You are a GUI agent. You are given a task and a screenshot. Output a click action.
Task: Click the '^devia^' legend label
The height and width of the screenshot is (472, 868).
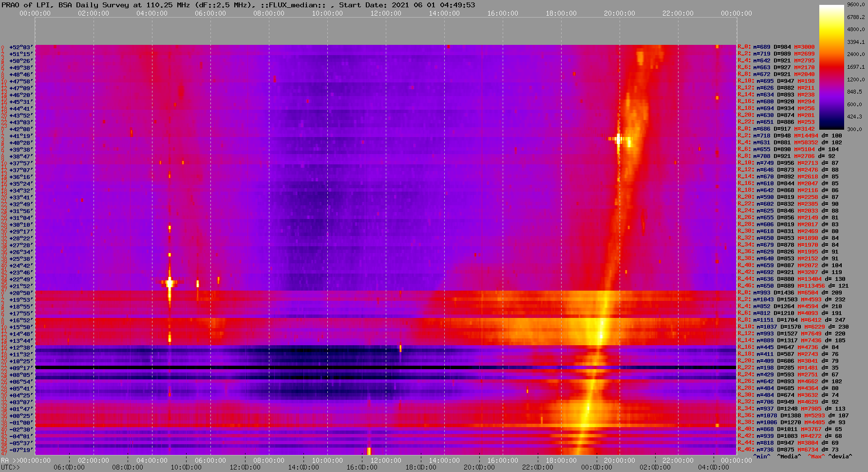pos(840,457)
